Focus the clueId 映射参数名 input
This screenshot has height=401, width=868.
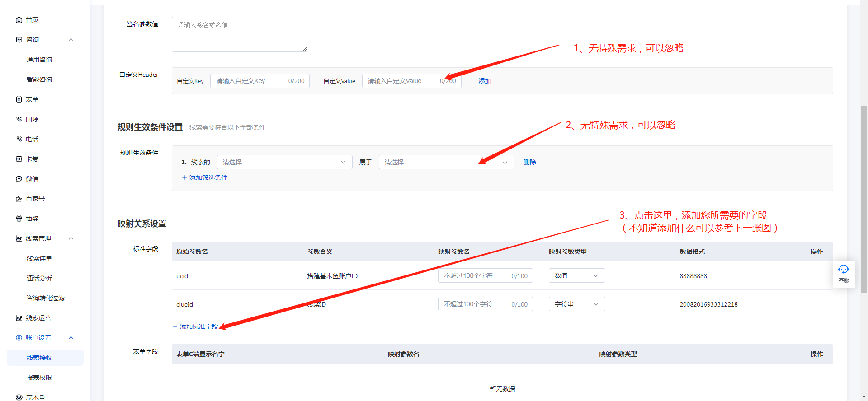486,304
